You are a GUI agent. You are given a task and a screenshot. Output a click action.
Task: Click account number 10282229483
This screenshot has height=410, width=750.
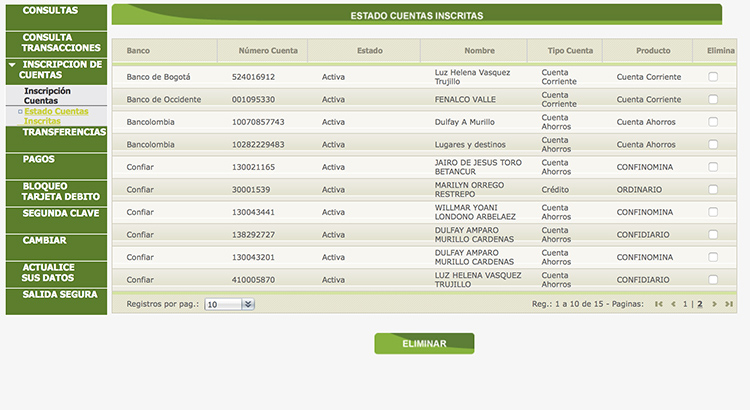[x=258, y=144]
